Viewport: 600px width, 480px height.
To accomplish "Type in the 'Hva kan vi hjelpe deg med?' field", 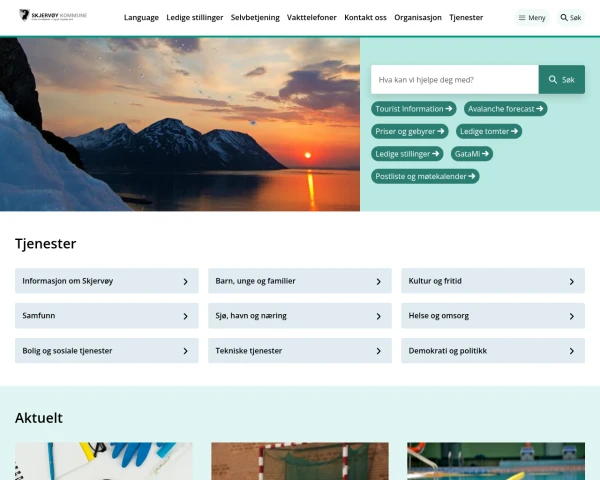I will pos(454,79).
